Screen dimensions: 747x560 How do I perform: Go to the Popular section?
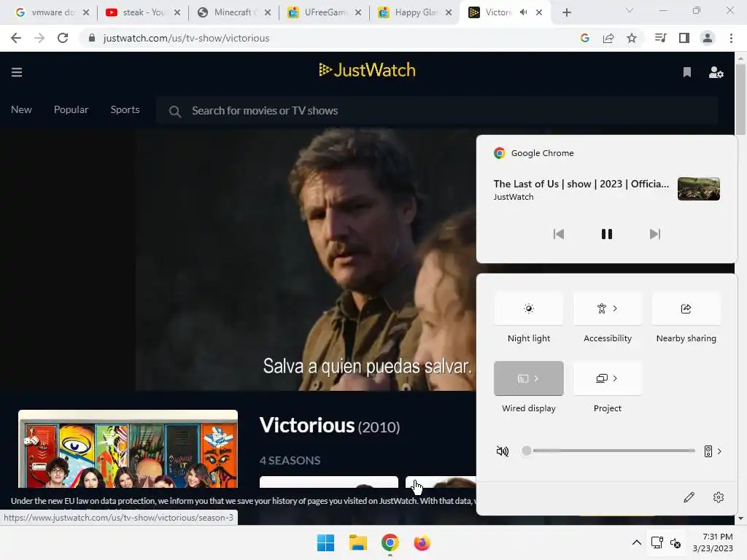(71, 109)
